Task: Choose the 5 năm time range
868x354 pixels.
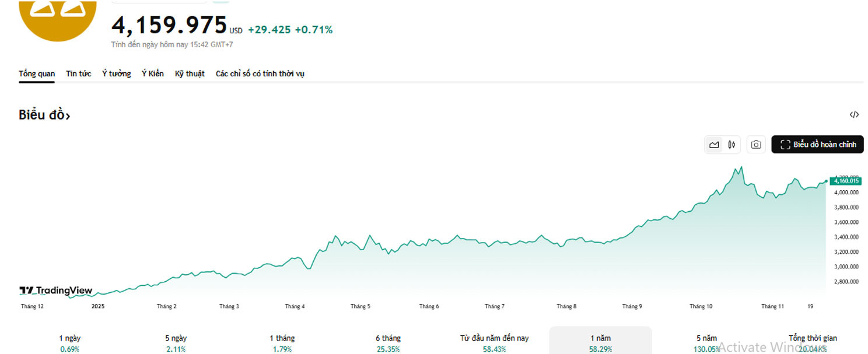Action: tap(706, 343)
